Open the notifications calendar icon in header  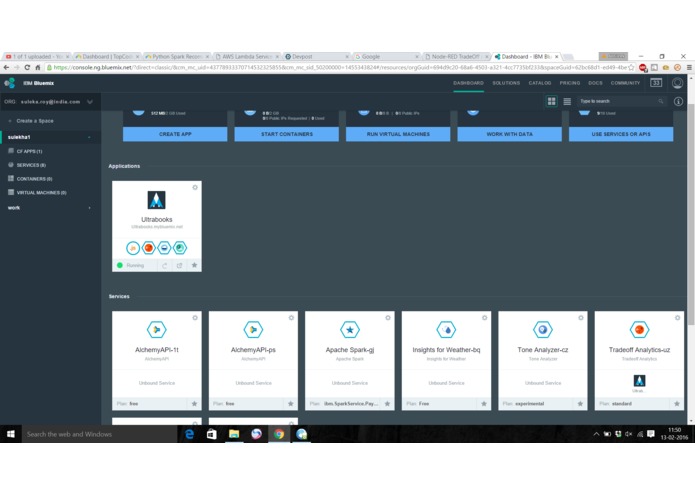pos(656,83)
